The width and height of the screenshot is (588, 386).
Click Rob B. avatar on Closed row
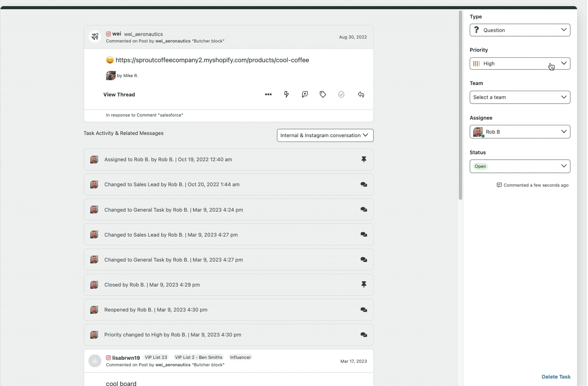pos(94,285)
